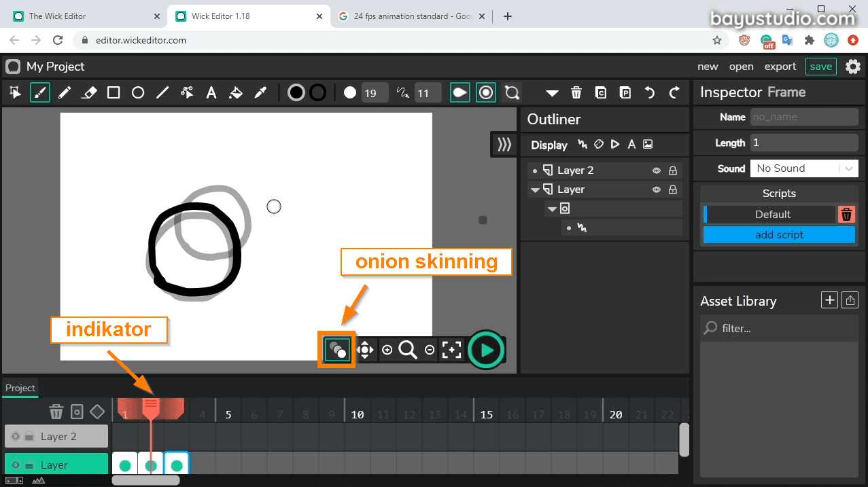Choose the Text tool
The image size is (868, 487).
[x=211, y=92]
